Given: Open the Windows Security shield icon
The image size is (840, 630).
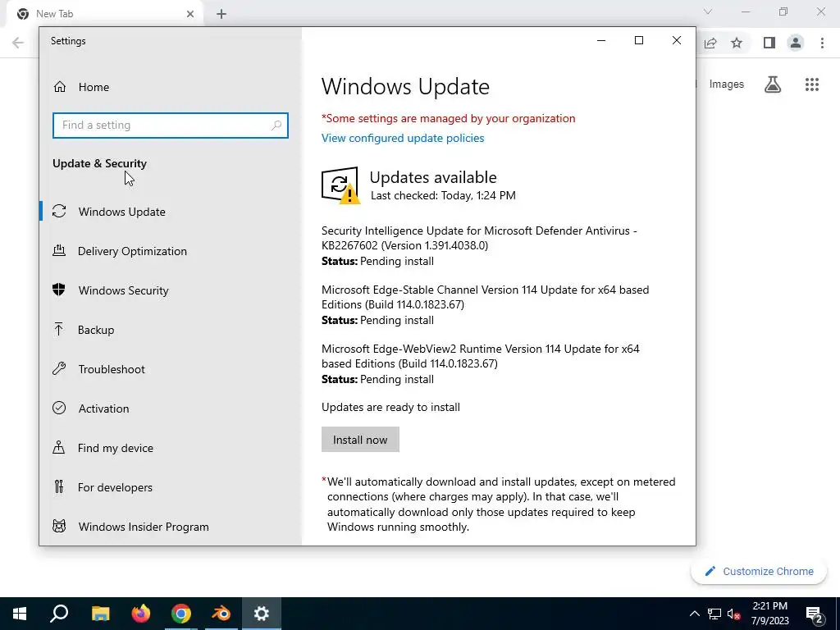Looking at the screenshot, I should tap(59, 290).
